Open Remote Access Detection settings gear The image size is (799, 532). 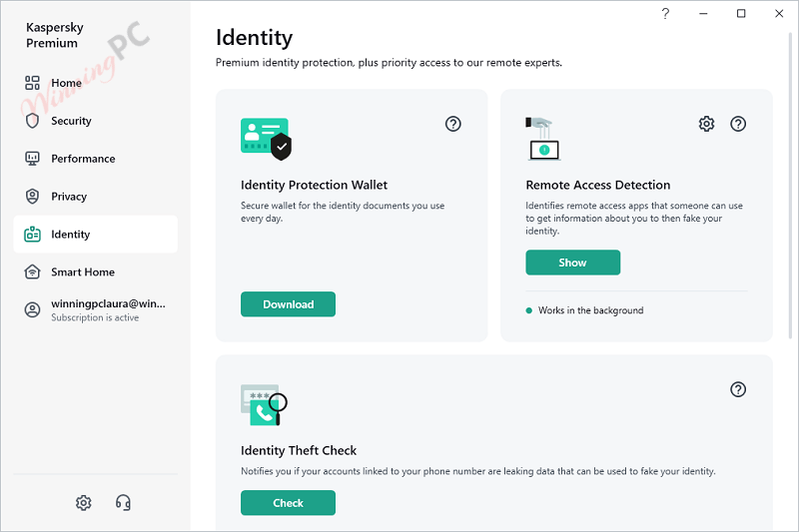tap(706, 124)
